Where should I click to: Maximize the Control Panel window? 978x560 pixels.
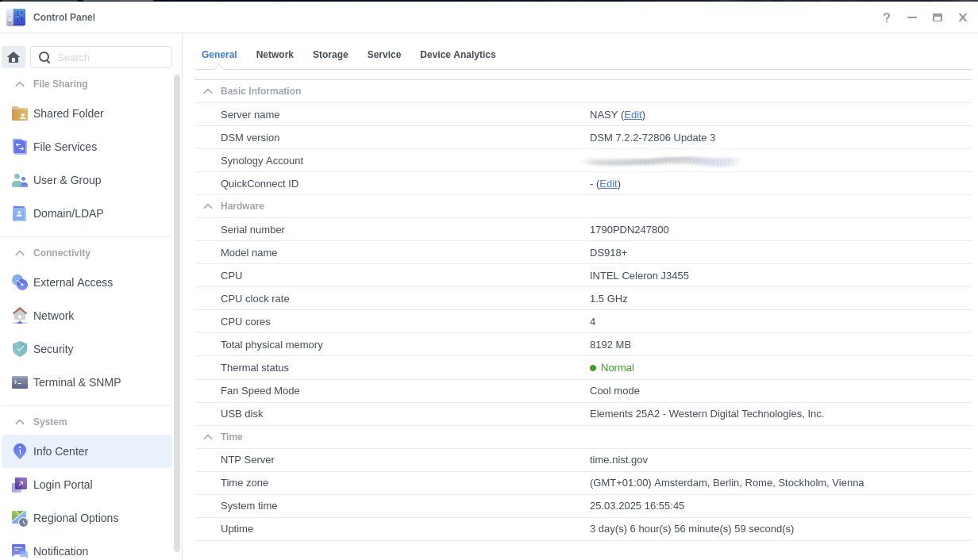coord(938,17)
